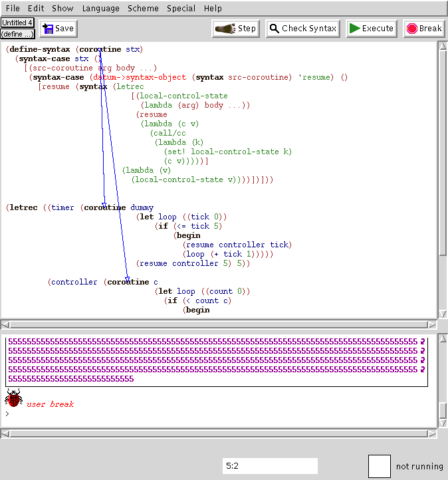Open the File menu

13,9
